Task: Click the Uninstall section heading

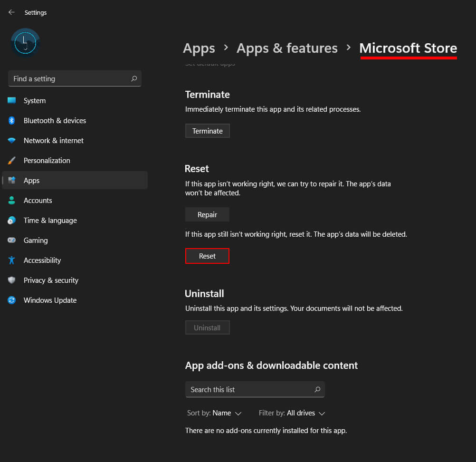Action: (204, 294)
